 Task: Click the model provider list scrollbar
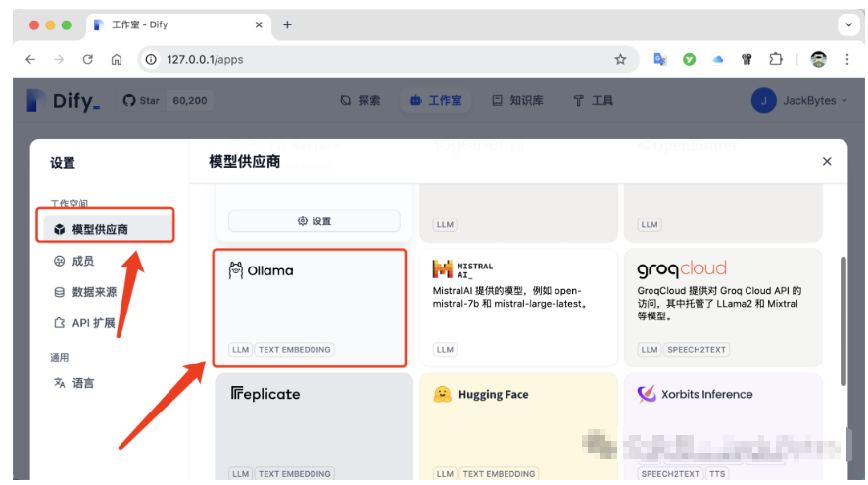tap(844, 321)
